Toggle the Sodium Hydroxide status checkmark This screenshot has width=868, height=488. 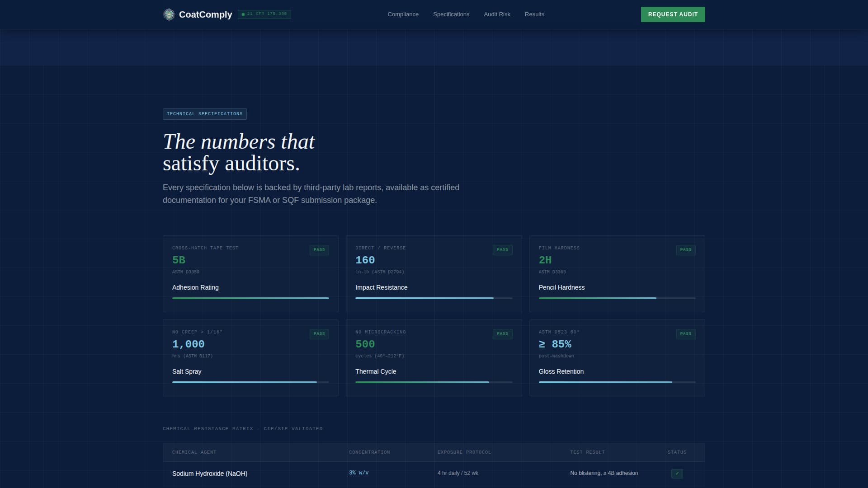click(677, 474)
